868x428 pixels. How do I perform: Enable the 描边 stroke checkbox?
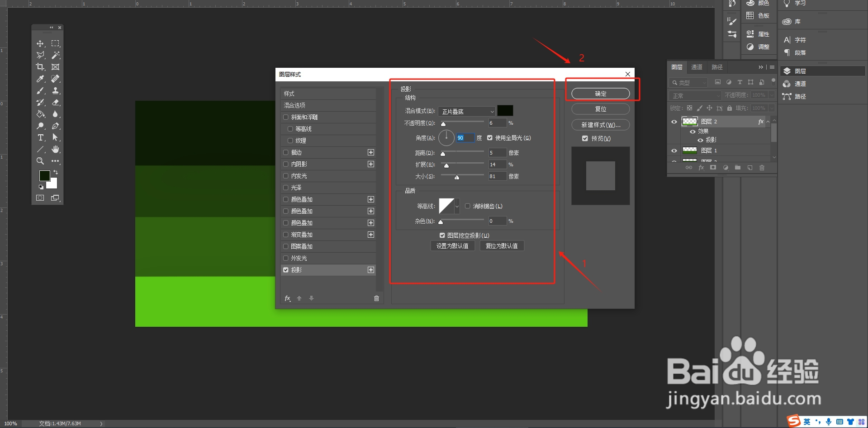point(286,152)
